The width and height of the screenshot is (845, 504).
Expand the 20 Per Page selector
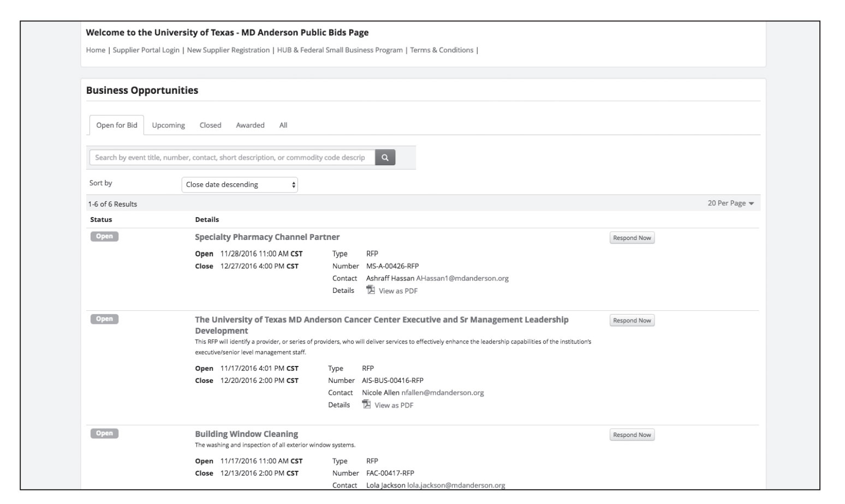(x=731, y=203)
